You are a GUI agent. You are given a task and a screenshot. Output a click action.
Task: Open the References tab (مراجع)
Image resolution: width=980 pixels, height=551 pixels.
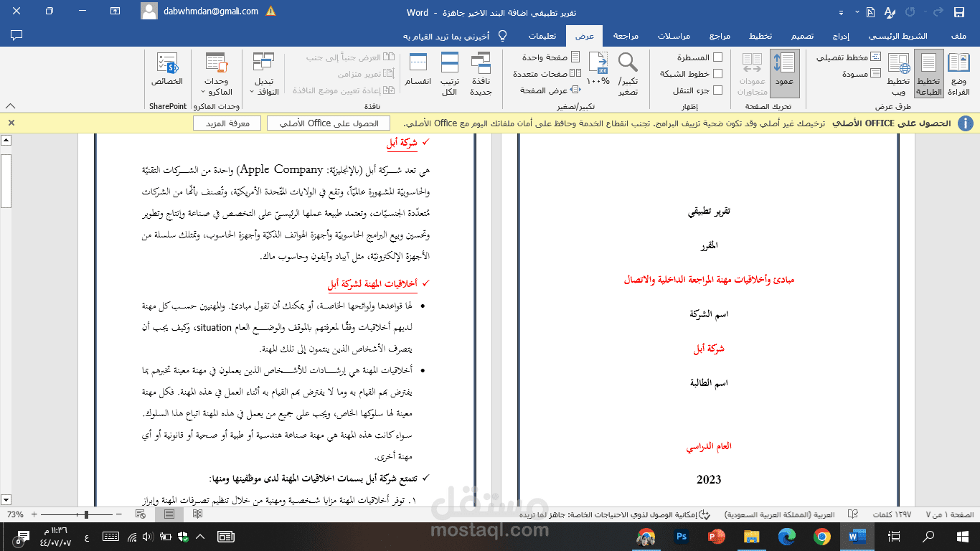pyautogui.click(x=720, y=36)
